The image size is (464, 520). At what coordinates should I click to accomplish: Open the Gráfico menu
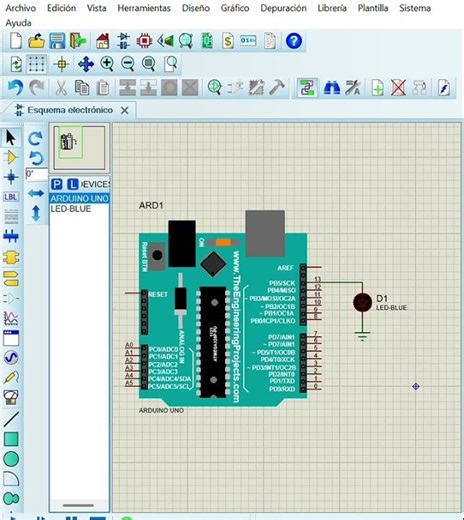(x=235, y=8)
